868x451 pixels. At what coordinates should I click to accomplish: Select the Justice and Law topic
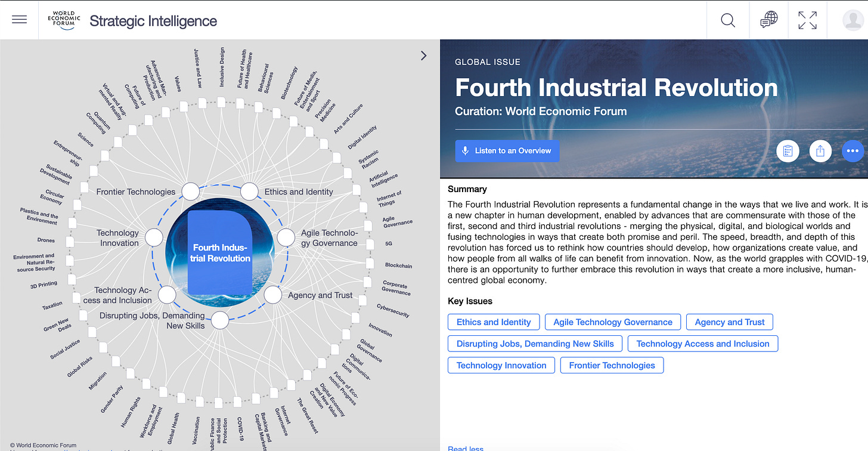[197, 69]
